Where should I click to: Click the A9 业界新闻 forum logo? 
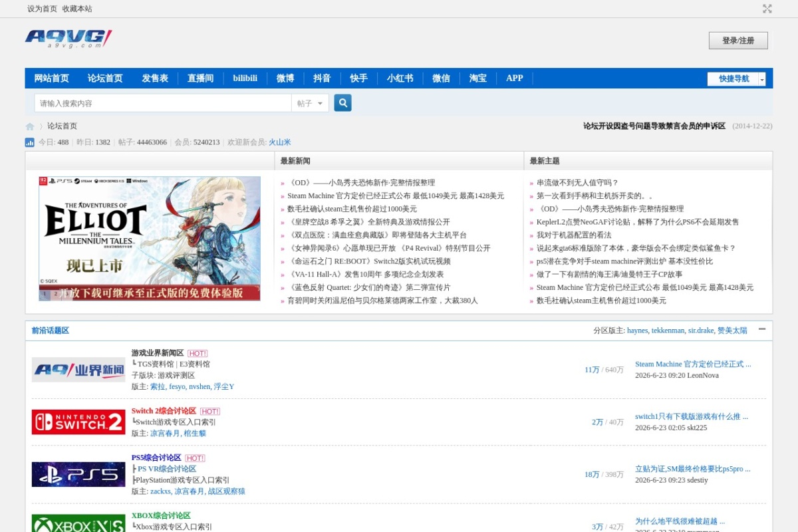(78, 370)
